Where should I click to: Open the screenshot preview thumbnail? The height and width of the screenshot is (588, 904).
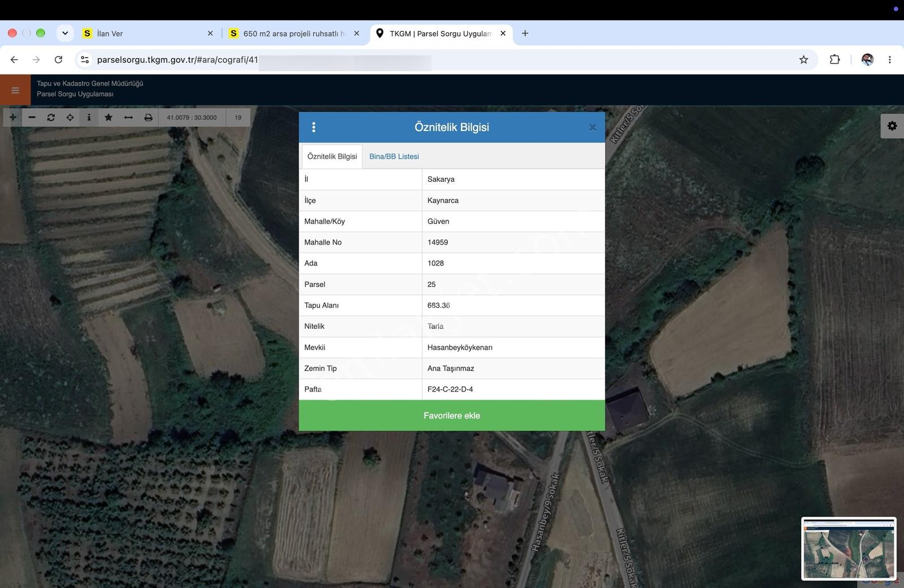click(849, 548)
